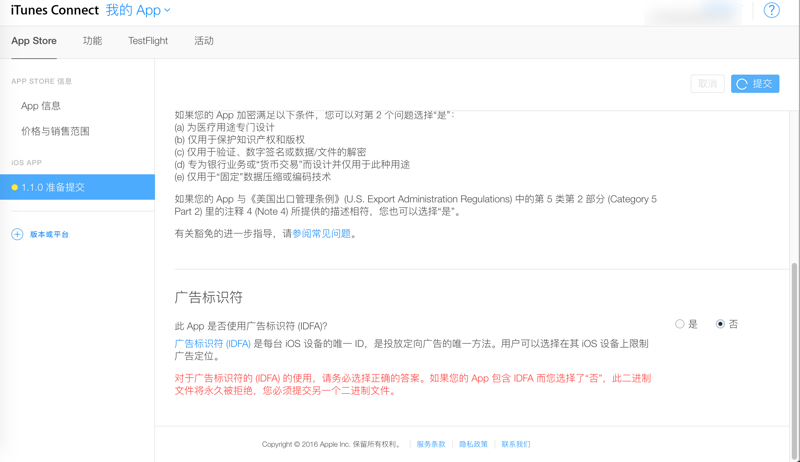
Task: Open the 我的 App dropdown
Action: point(138,10)
